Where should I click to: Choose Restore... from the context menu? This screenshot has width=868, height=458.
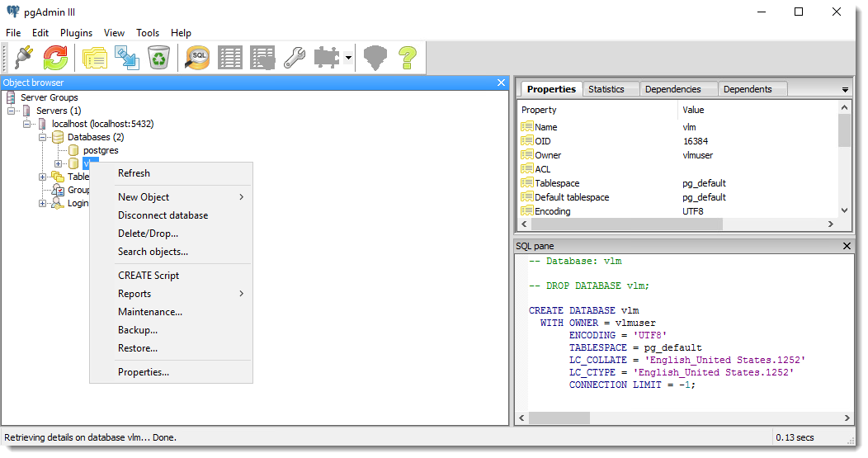pos(171,349)
